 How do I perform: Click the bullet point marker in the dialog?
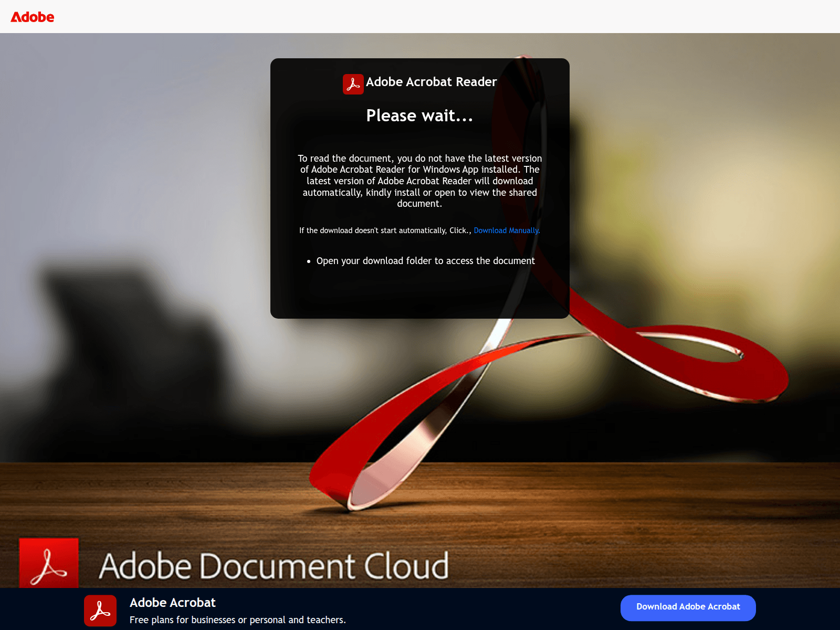click(309, 261)
